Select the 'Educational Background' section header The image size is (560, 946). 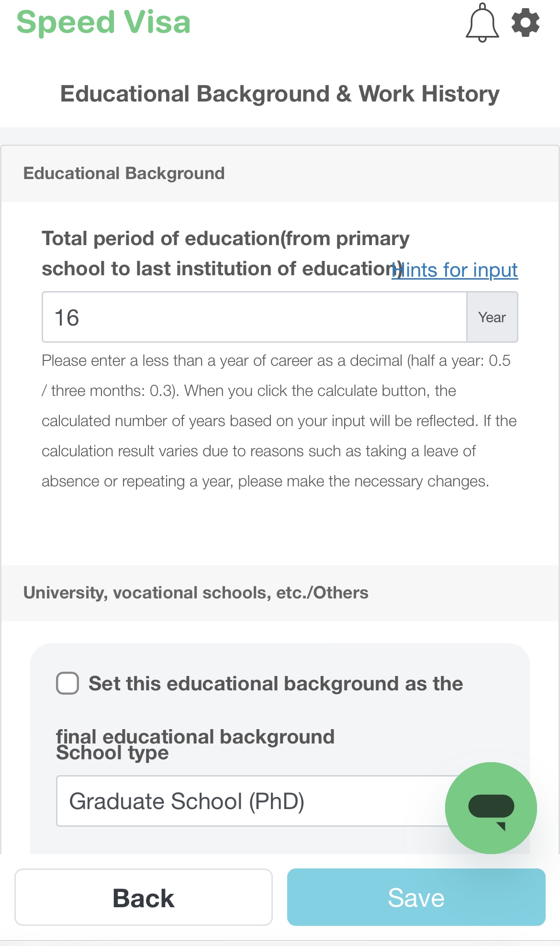coord(124,173)
